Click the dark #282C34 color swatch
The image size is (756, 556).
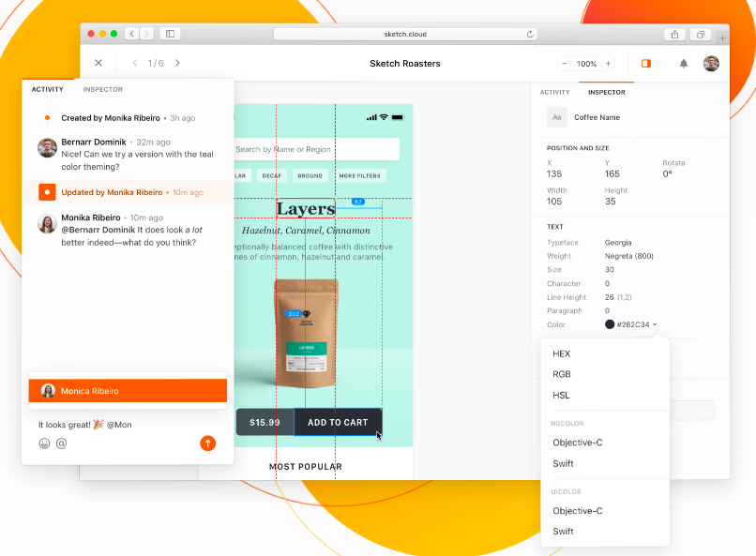click(x=610, y=324)
